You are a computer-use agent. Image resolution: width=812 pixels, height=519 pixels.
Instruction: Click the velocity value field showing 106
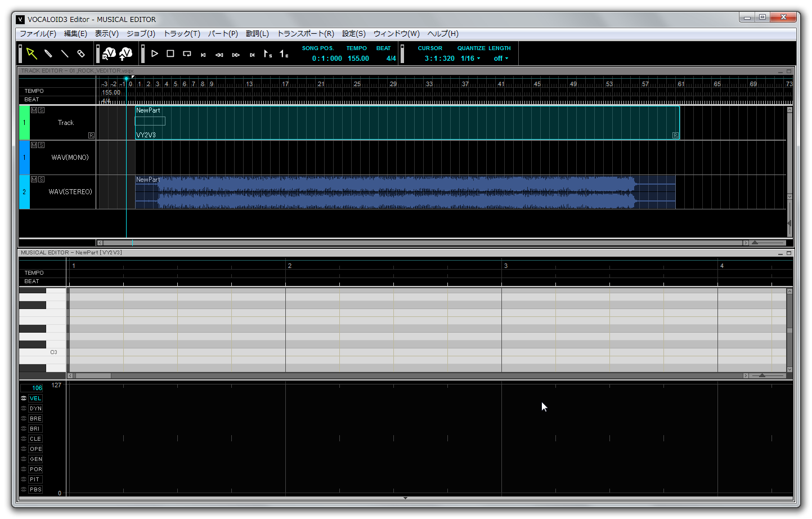[x=32, y=388]
